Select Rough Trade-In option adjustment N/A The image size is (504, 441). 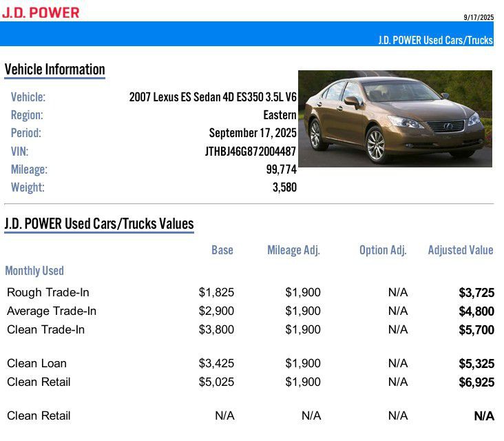point(398,292)
